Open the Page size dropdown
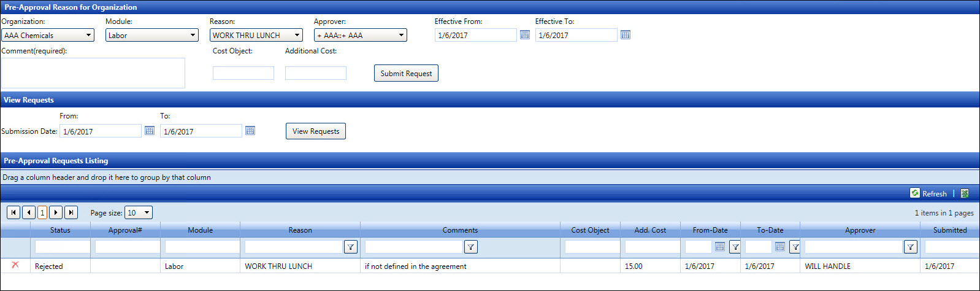The height and width of the screenshot is (291, 980). point(147,212)
